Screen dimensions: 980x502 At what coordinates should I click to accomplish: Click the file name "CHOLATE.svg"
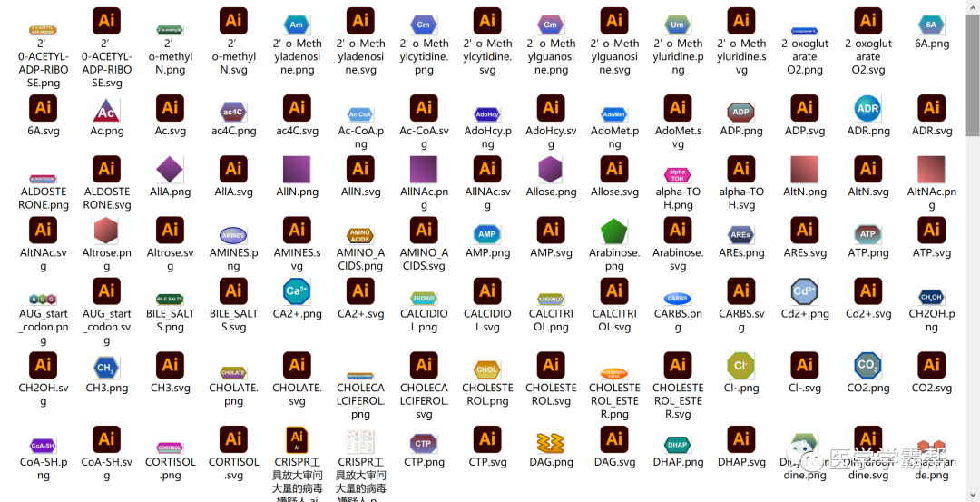[x=296, y=394]
